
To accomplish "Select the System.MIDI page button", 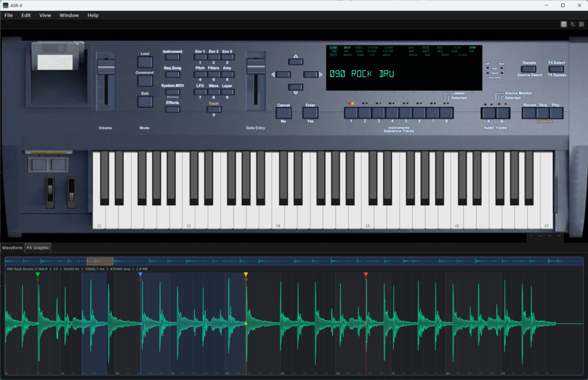I will point(172,91).
